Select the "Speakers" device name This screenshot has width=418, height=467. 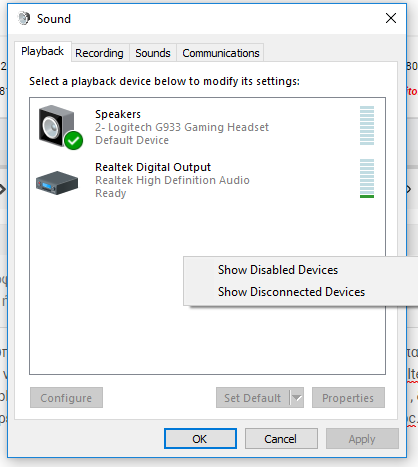click(118, 114)
